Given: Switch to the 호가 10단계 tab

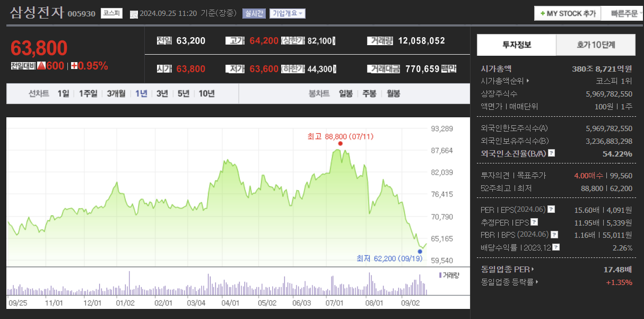Looking at the screenshot, I should coord(595,45).
